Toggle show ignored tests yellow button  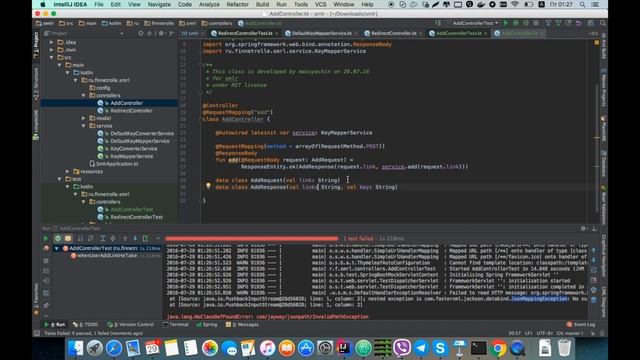[x=68, y=238]
